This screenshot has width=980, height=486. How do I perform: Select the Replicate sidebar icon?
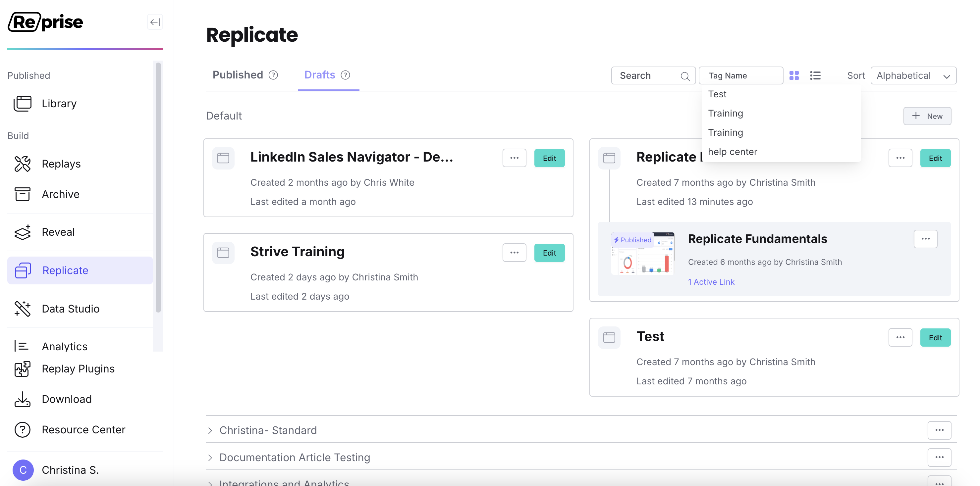tap(23, 270)
